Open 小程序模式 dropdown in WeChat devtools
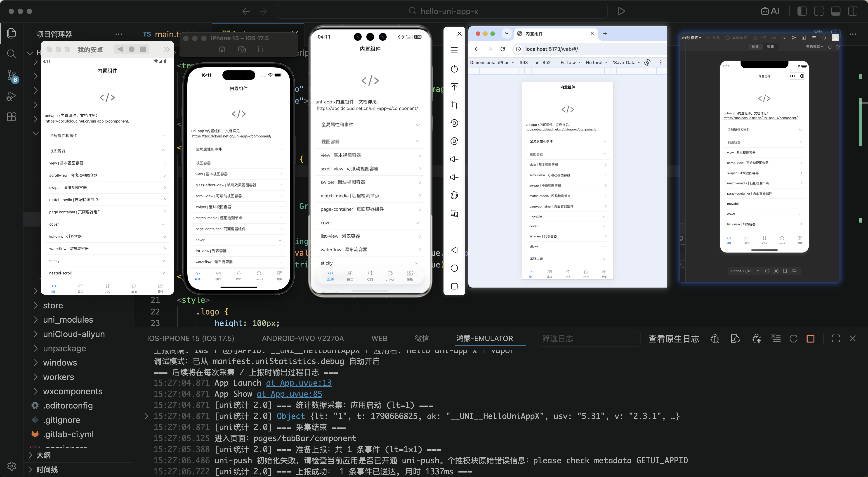This screenshot has height=477, width=868. tap(691, 38)
